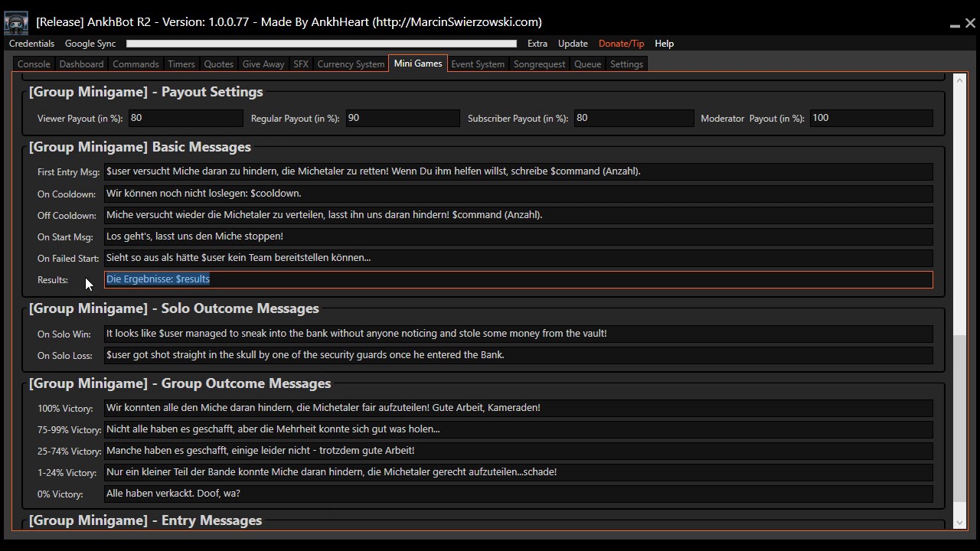Click the Viewer Payout percentage field
Screen dimensions: 980x551
click(185, 118)
